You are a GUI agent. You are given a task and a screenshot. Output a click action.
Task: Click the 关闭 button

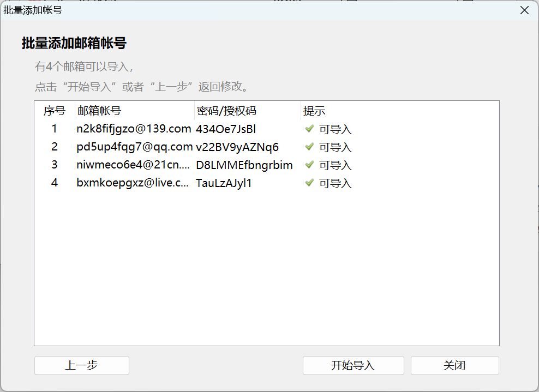click(x=455, y=365)
